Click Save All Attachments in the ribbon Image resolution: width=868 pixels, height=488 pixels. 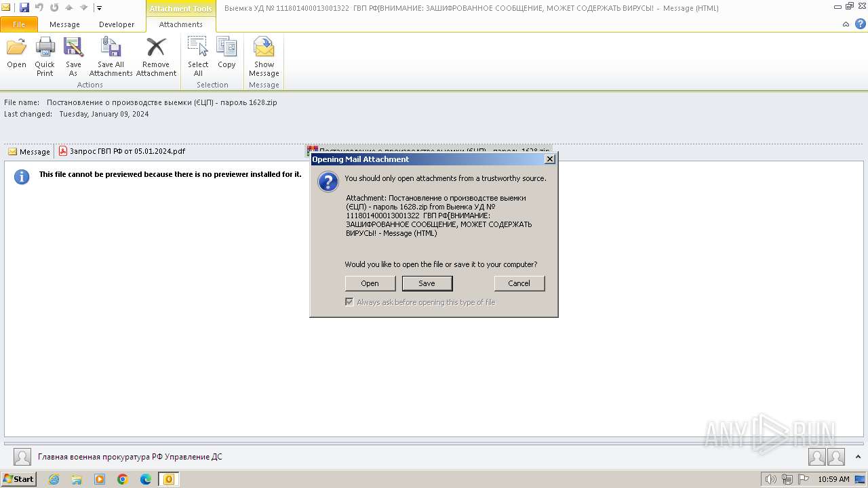click(x=111, y=57)
